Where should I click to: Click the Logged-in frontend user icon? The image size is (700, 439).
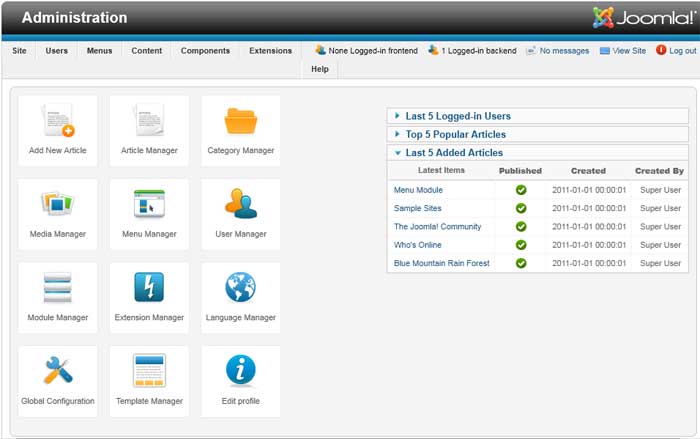(321, 50)
